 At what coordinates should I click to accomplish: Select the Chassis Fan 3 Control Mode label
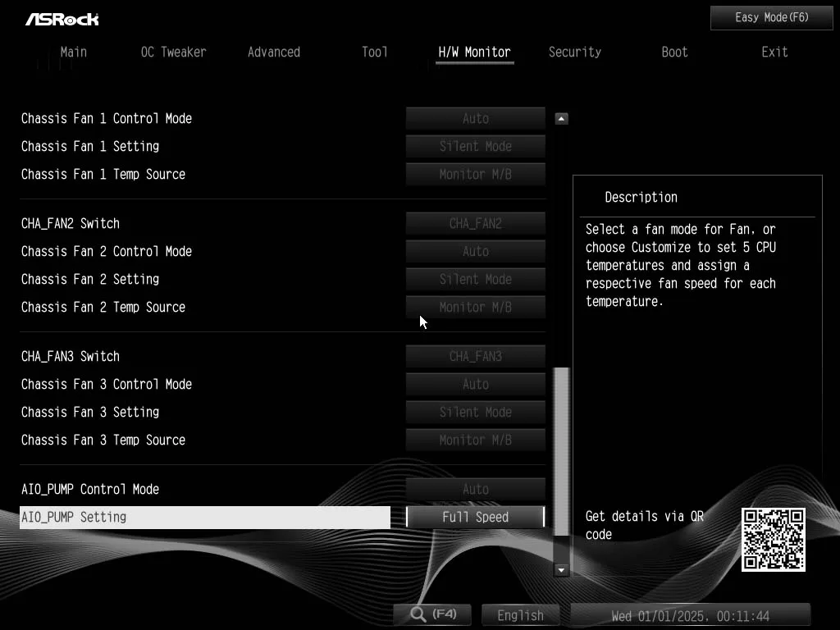tap(107, 384)
